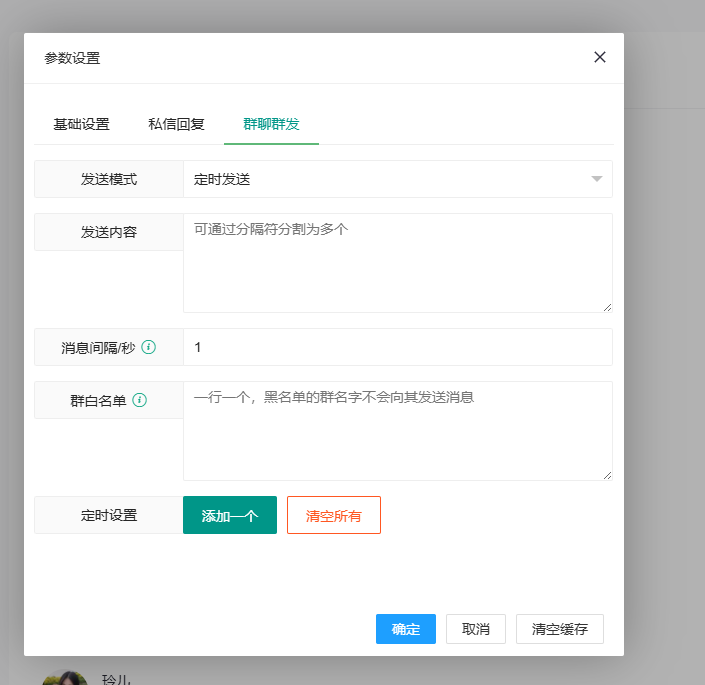Switch to the 基础设置 tab
The width and height of the screenshot is (705, 685).
pyautogui.click(x=81, y=124)
